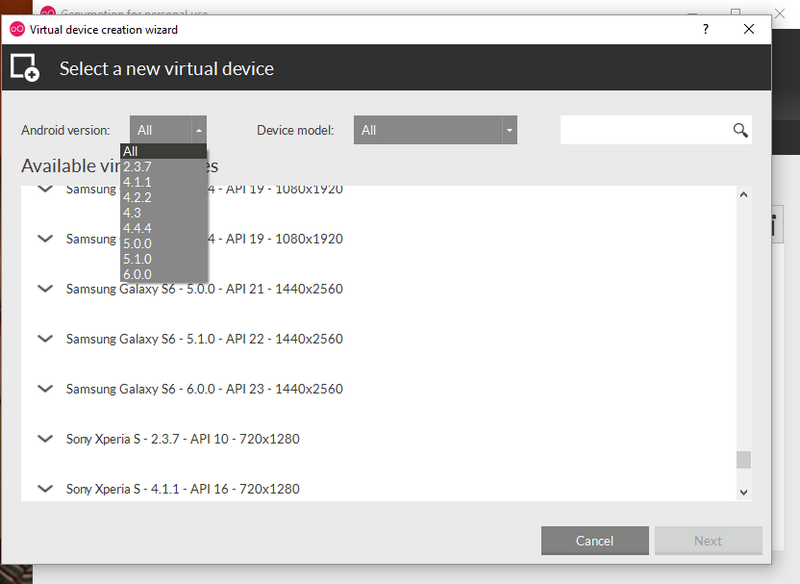Toggle the Android version dropdown arrow

coord(199,131)
